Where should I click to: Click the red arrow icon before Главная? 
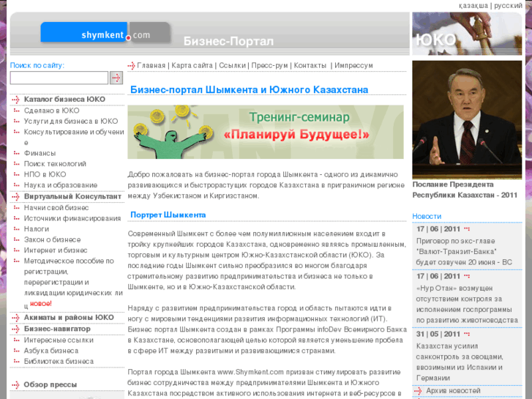[x=131, y=66]
